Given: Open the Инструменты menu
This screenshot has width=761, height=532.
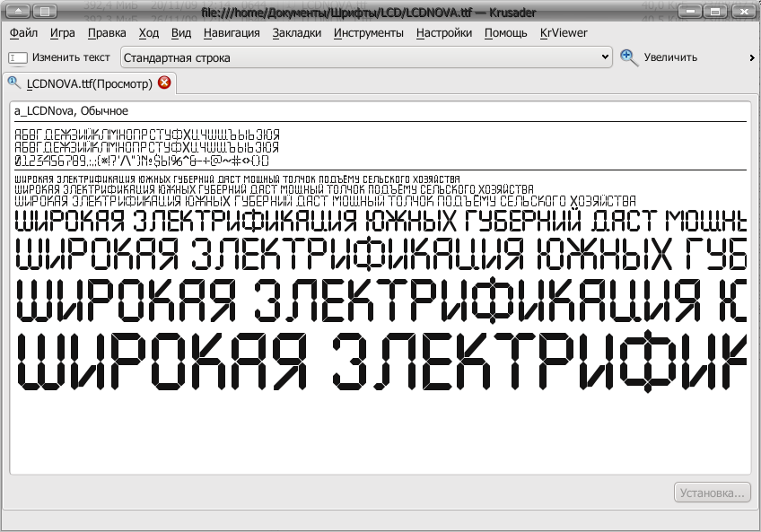Looking at the screenshot, I should coord(368,33).
